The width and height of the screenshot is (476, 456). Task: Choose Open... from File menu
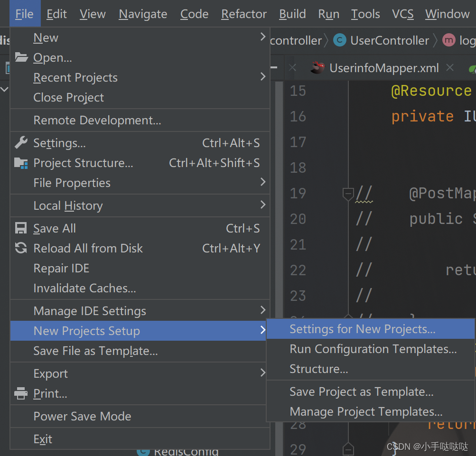point(140,57)
